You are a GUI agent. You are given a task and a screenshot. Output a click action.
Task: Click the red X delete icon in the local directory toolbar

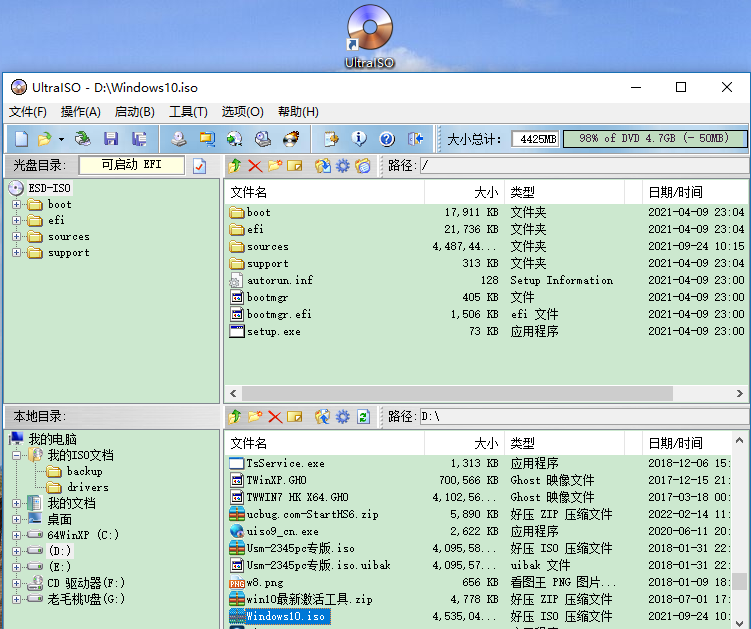pos(275,417)
